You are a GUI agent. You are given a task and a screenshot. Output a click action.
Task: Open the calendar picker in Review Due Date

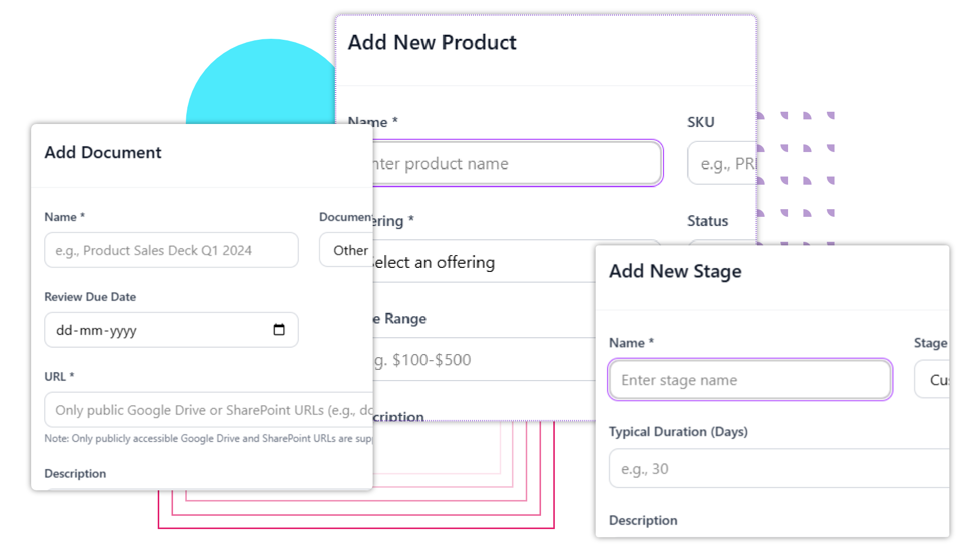[x=279, y=330]
